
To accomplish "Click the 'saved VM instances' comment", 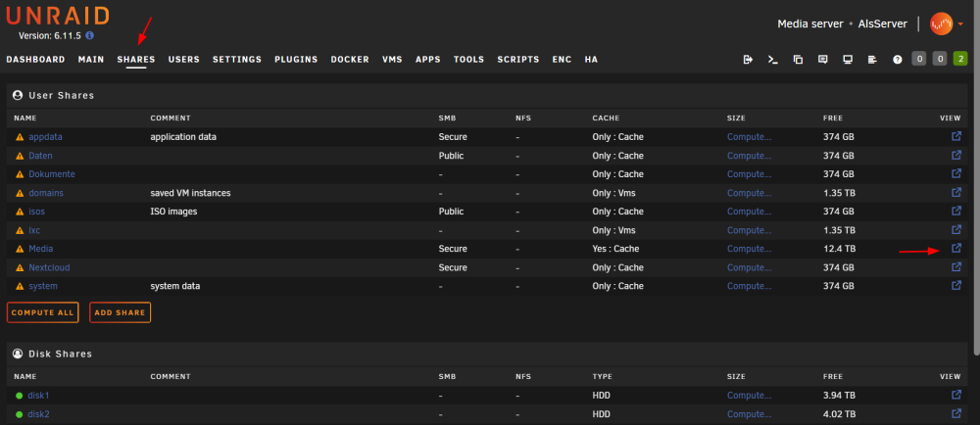I will (191, 193).
